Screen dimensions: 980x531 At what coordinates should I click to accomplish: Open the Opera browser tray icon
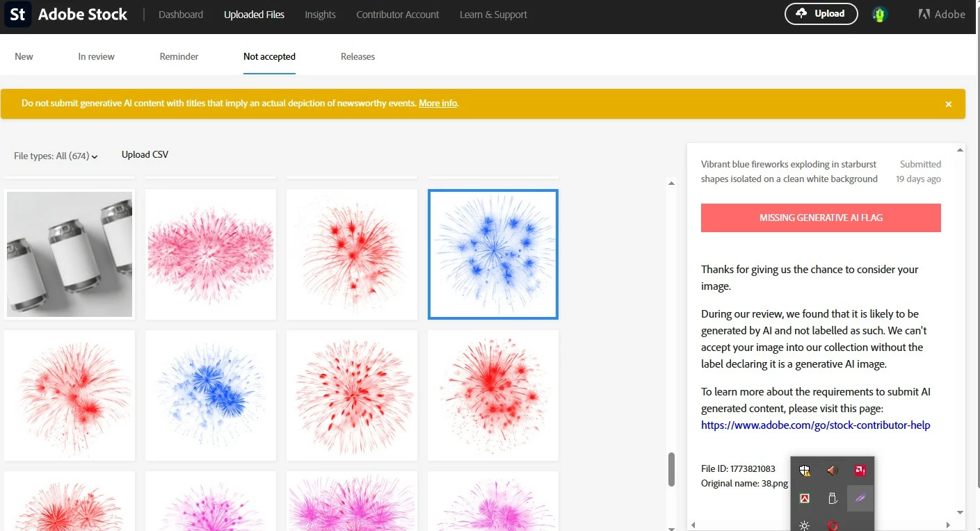833,525
